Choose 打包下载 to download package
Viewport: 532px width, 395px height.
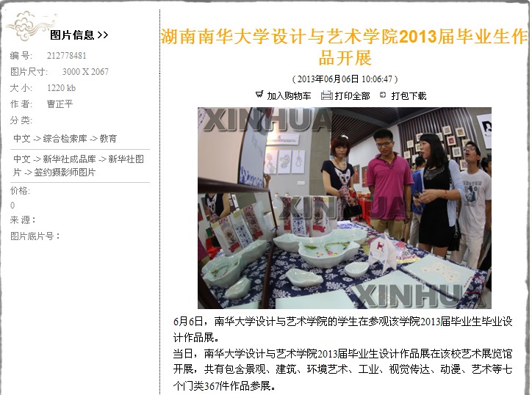(x=409, y=96)
